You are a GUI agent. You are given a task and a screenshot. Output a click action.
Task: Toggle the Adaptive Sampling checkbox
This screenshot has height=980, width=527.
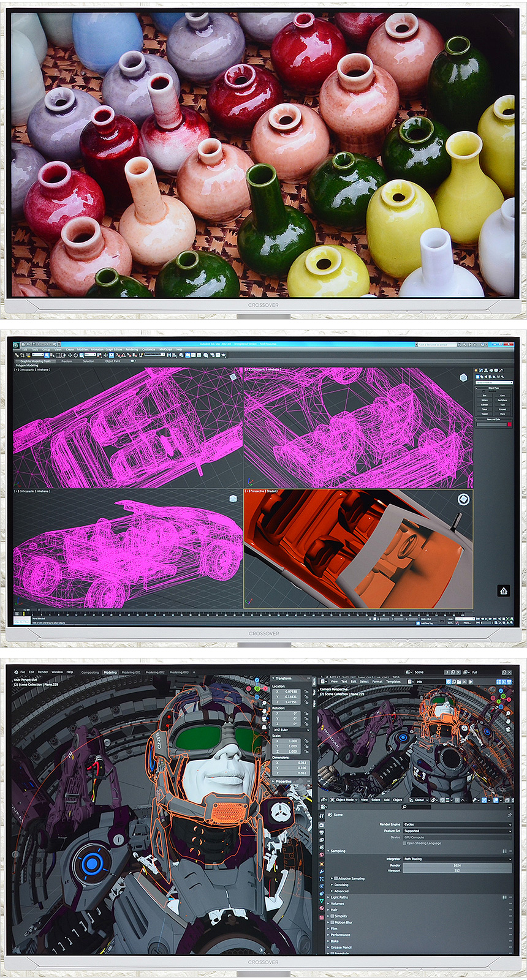point(336,878)
